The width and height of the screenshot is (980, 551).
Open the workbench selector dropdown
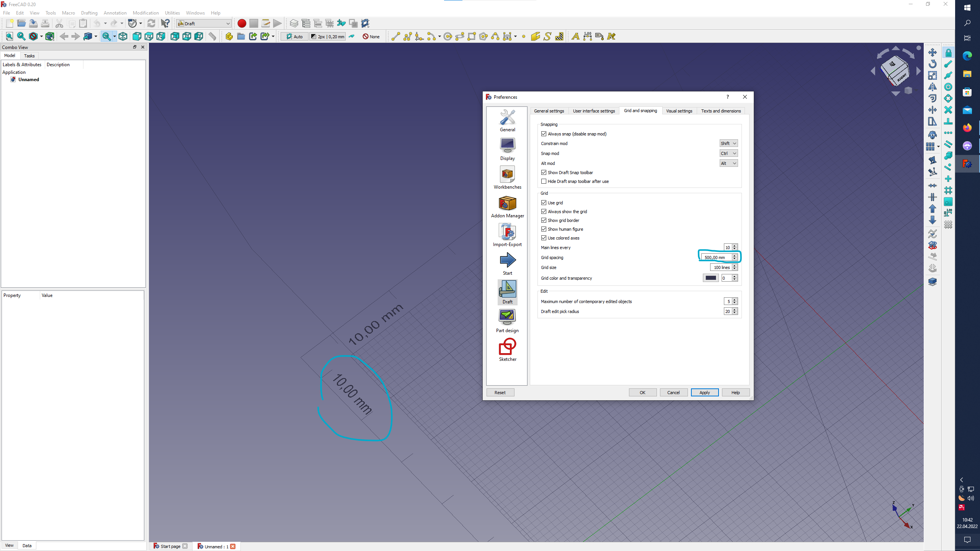(204, 23)
